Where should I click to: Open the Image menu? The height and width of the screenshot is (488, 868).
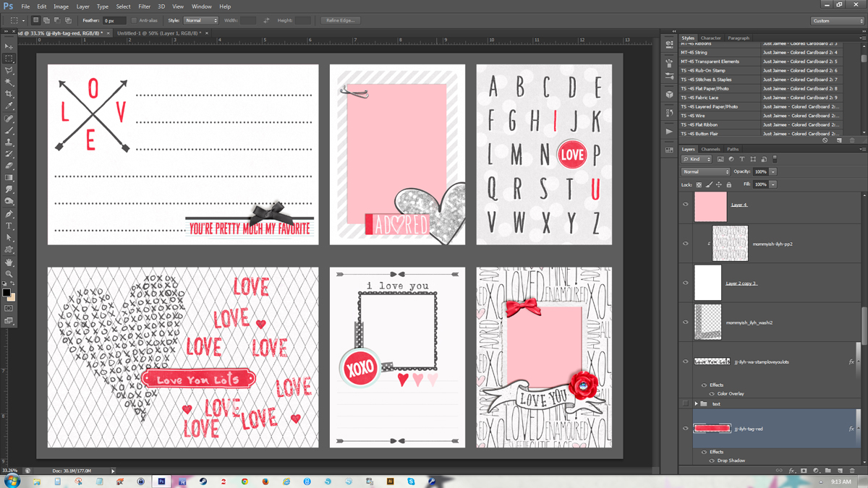[61, 7]
